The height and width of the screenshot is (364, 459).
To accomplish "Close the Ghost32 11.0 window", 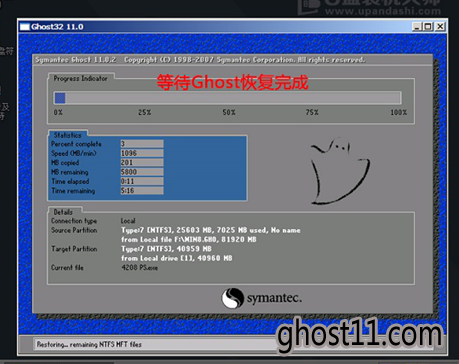I will pos(440,26).
